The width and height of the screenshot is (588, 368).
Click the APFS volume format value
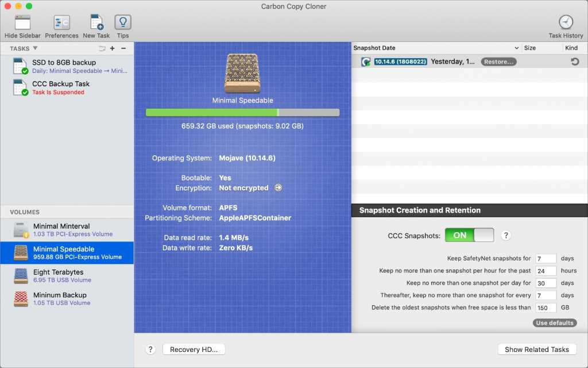(228, 208)
